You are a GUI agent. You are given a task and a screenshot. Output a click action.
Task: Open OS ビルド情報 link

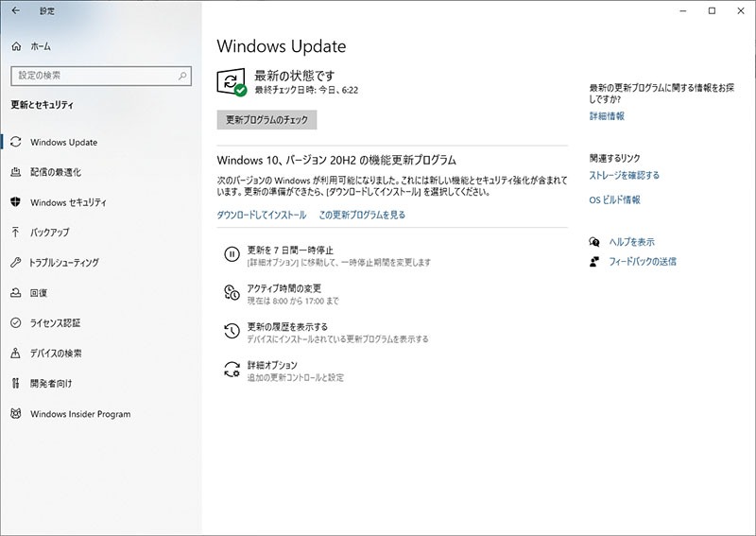[615, 199]
